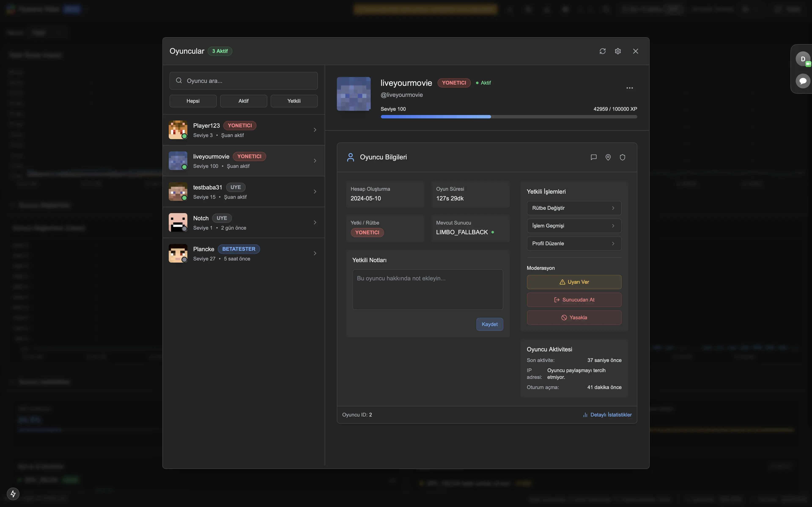Close the Oyuncular dialog

coord(635,51)
